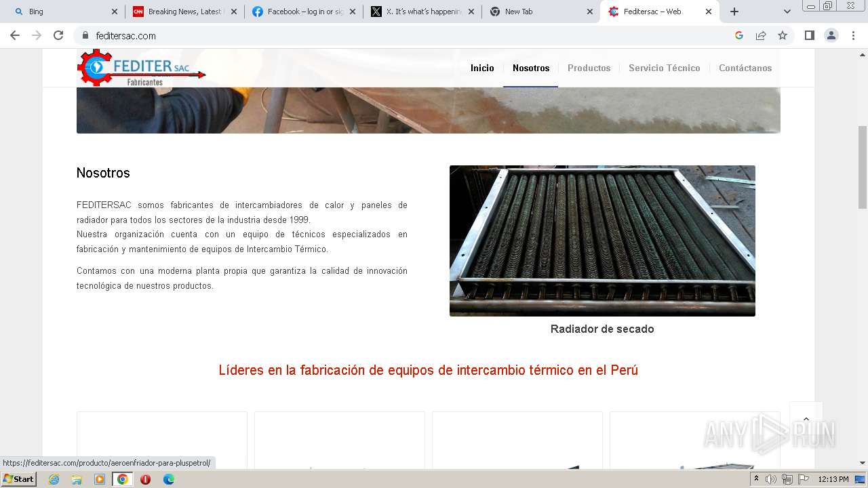Viewport: 868px width, 488px height.
Task: Switch to the X tab
Action: 422,12
